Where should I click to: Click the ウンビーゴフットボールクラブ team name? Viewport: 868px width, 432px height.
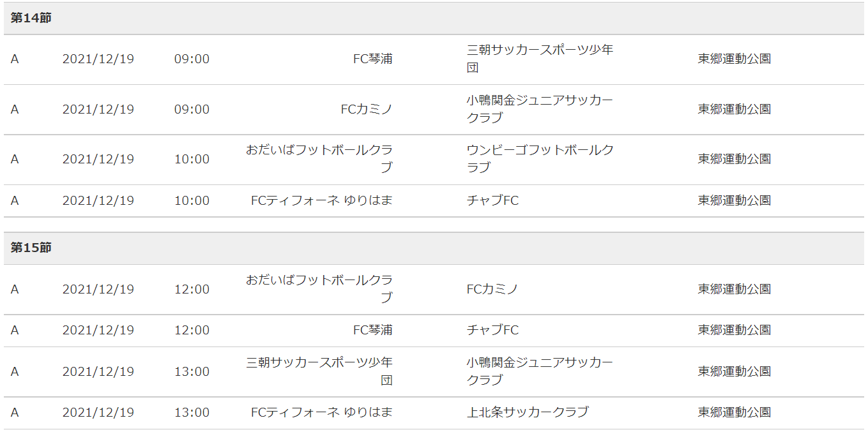pyautogui.click(x=540, y=159)
